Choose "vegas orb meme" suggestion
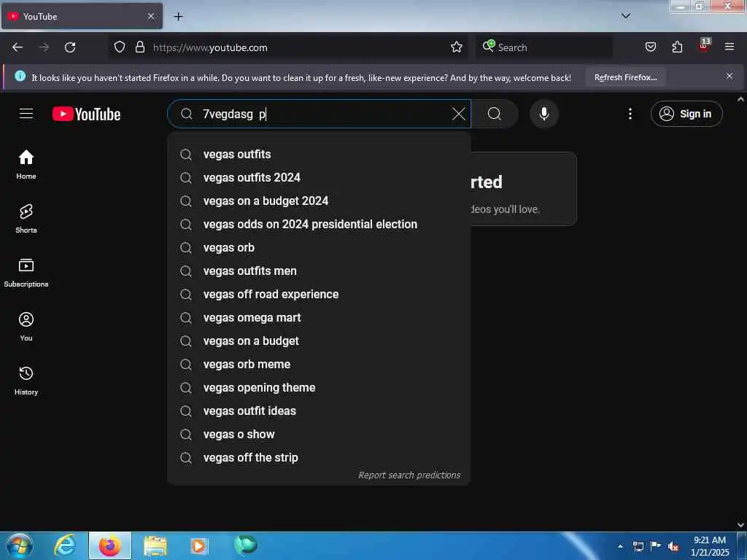This screenshot has width=747, height=560. (x=319, y=365)
